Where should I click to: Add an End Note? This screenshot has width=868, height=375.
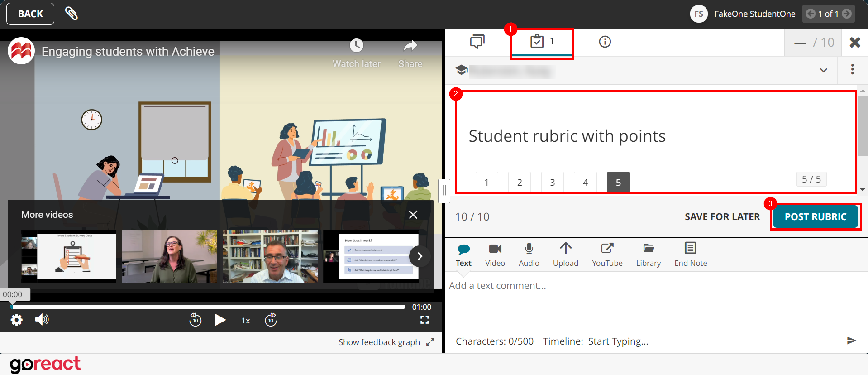tap(690, 255)
